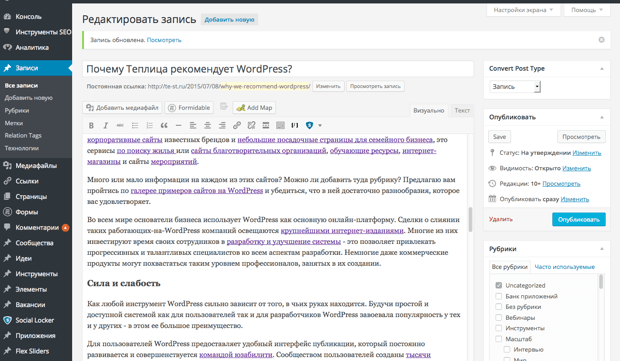Check the Масштаб category
This screenshot has height=361, width=620.
499,339
